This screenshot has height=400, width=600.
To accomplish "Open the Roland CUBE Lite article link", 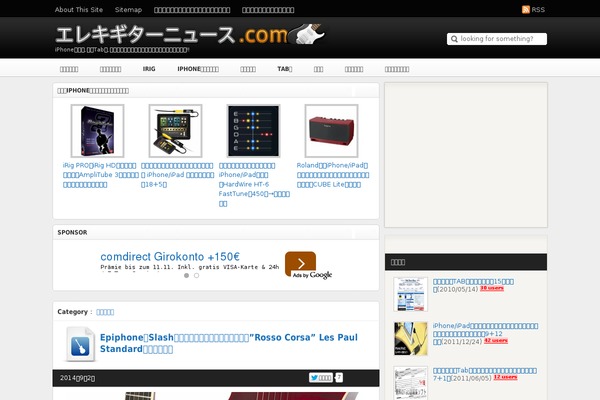I will (333, 175).
